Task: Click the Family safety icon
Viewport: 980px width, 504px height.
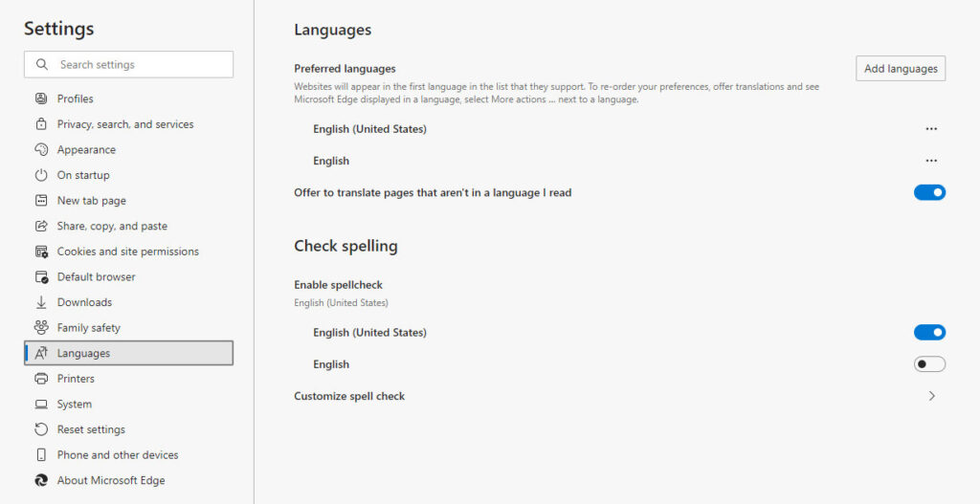Action: coord(41,328)
